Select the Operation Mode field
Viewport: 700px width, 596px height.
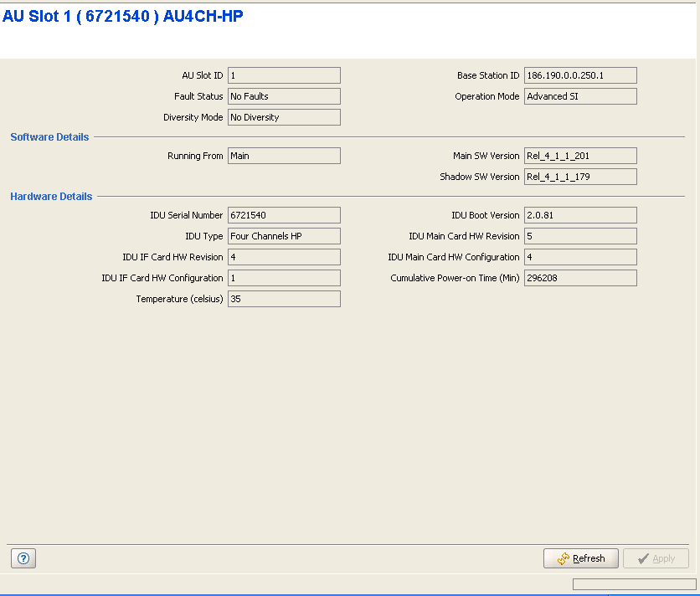click(x=580, y=96)
